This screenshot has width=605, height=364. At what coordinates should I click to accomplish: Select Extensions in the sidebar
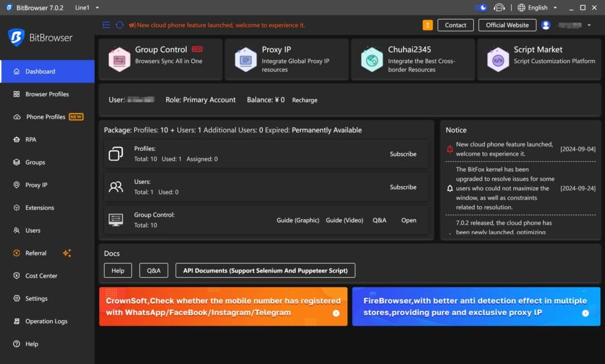point(47,207)
